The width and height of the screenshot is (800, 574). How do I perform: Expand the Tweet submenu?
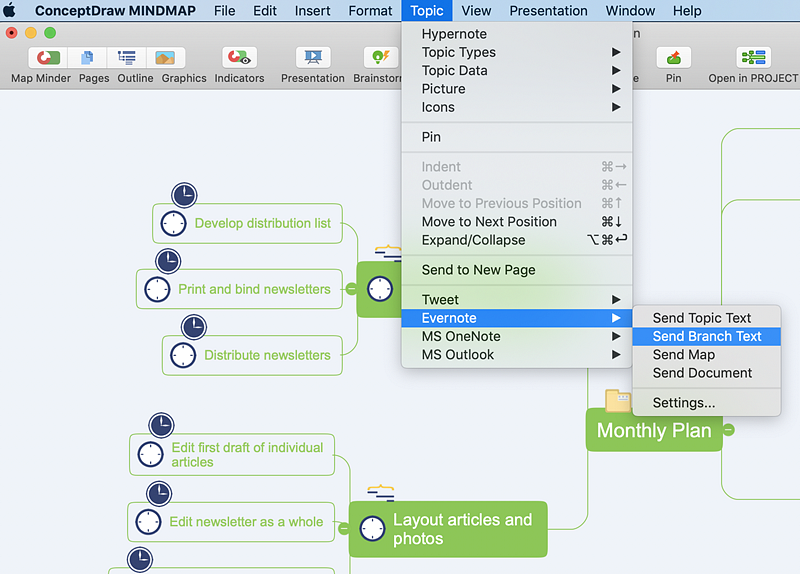click(x=516, y=300)
